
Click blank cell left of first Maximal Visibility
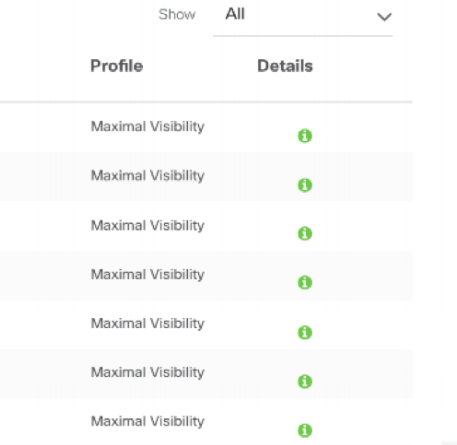point(42,127)
